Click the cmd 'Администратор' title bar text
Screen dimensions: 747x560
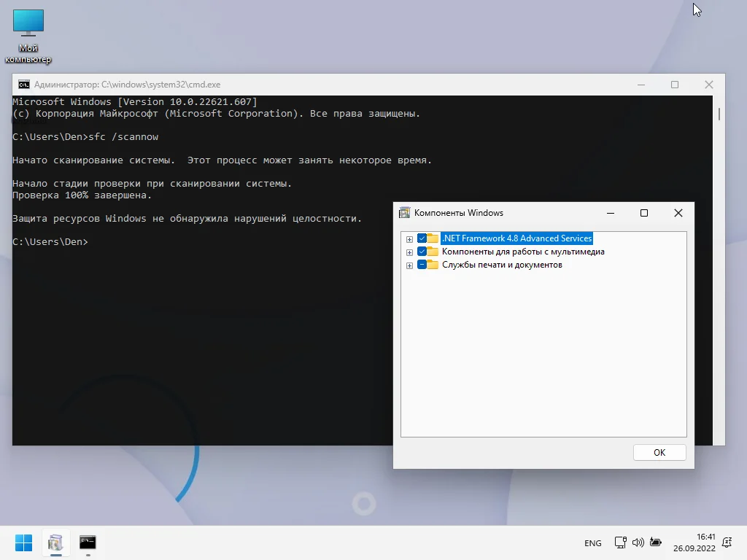[x=127, y=85]
